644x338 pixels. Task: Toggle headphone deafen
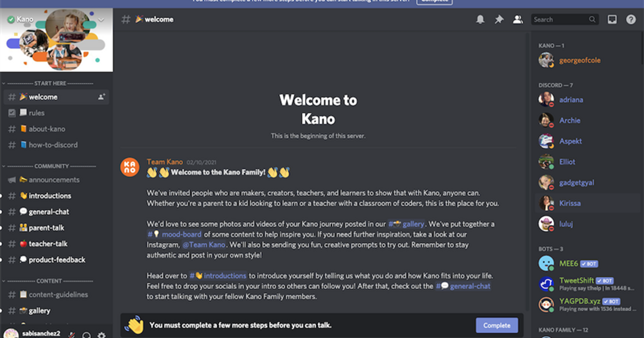pyautogui.click(x=86, y=335)
